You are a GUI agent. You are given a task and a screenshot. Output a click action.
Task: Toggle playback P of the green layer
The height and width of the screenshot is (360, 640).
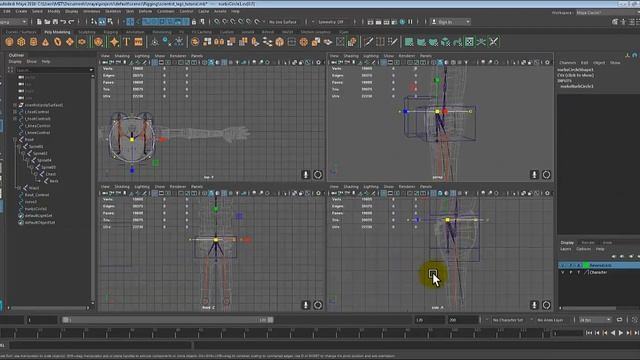571,265
